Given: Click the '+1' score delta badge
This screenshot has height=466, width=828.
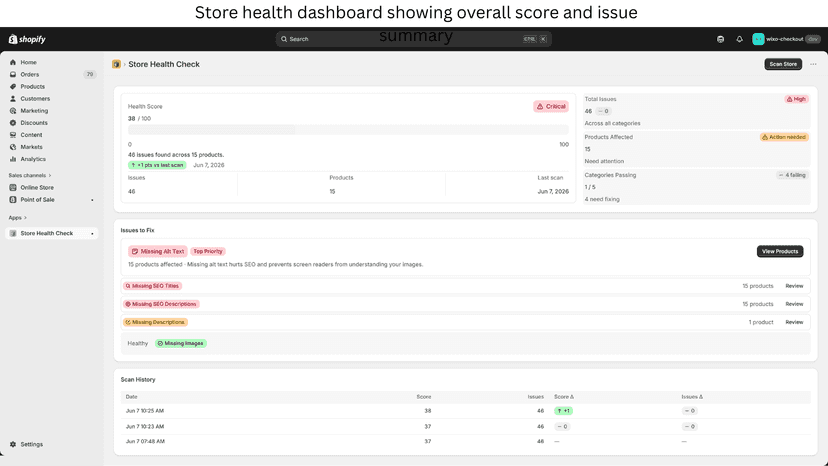Looking at the screenshot, I should point(563,411).
